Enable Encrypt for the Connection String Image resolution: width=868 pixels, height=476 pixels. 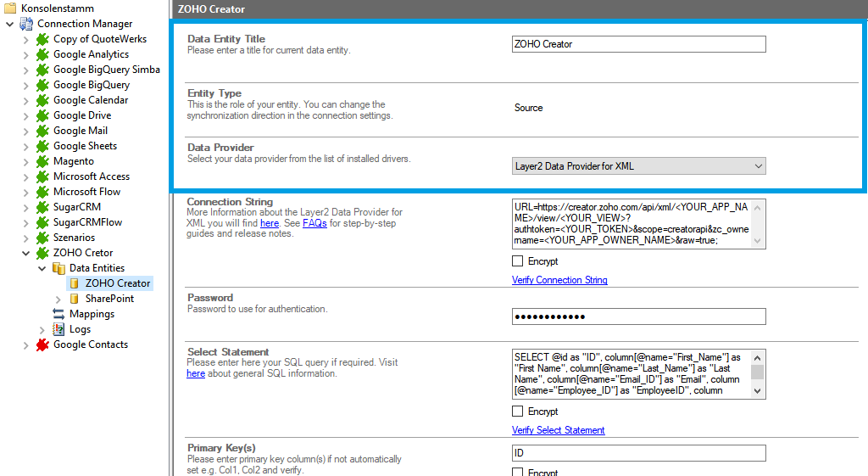pos(518,261)
